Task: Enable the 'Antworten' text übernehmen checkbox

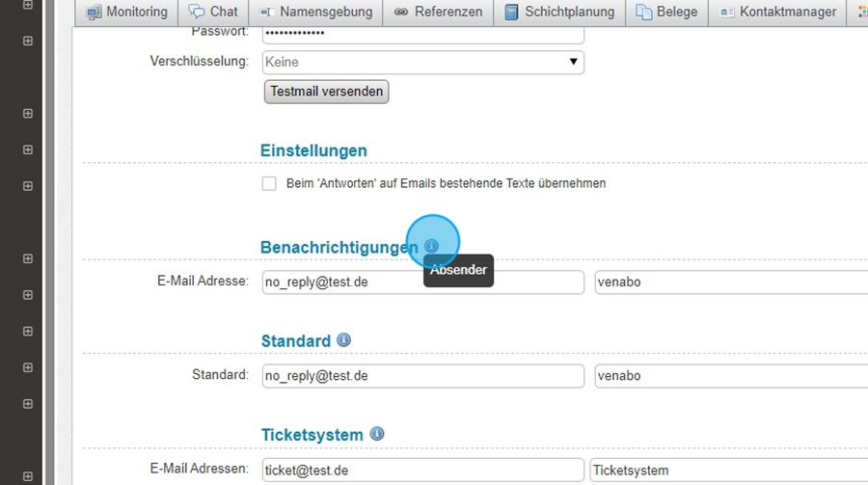Action: coord(269,183)
